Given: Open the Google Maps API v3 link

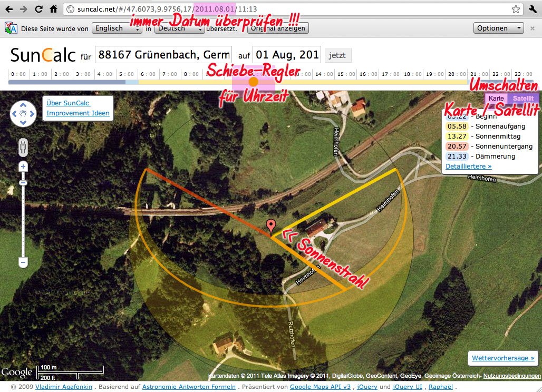Looking at the screenshot, I should tap(320, 387).
